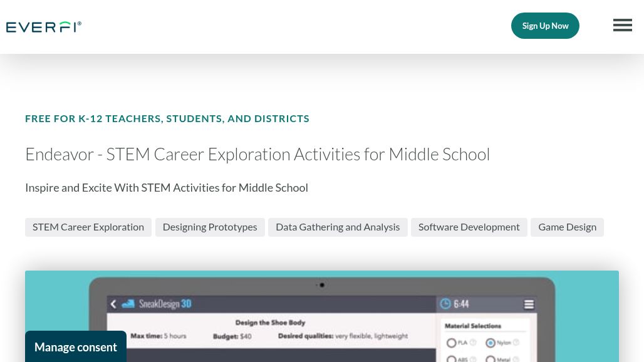Screen dimensions: 644x362
Task: Click the Sign Up Now button
Action: 545,26
